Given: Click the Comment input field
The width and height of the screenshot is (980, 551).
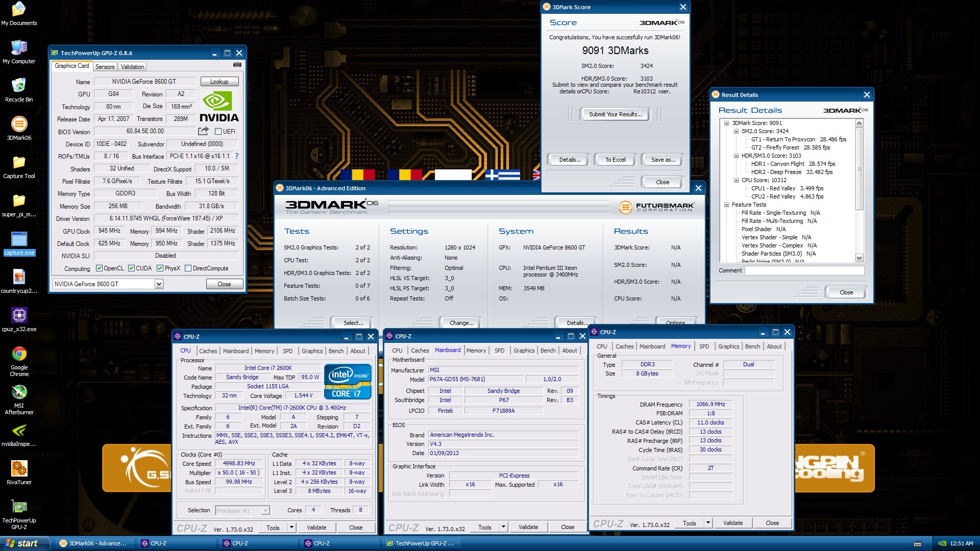Looking at the screenshot, I should [804, 271].
